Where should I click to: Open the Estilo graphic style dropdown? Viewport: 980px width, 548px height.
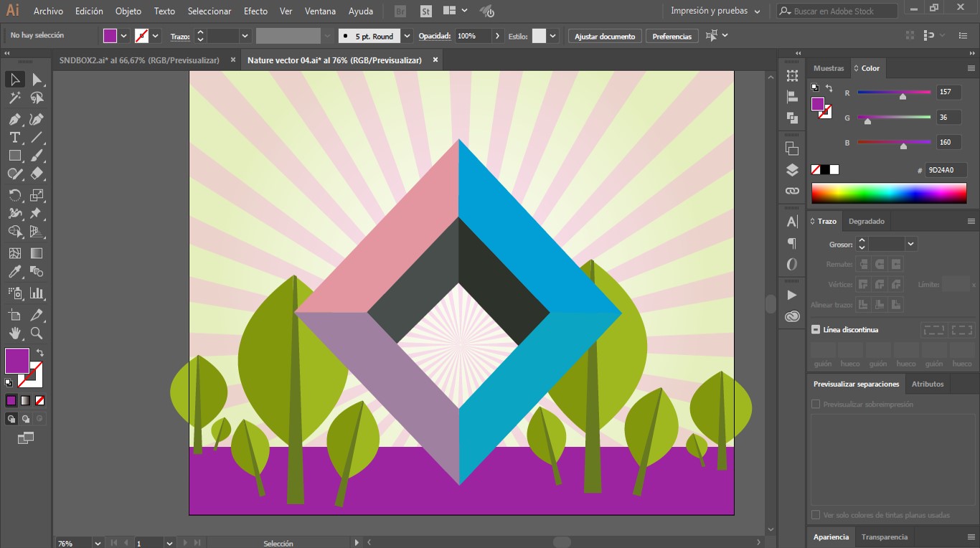tap(552, 36)
